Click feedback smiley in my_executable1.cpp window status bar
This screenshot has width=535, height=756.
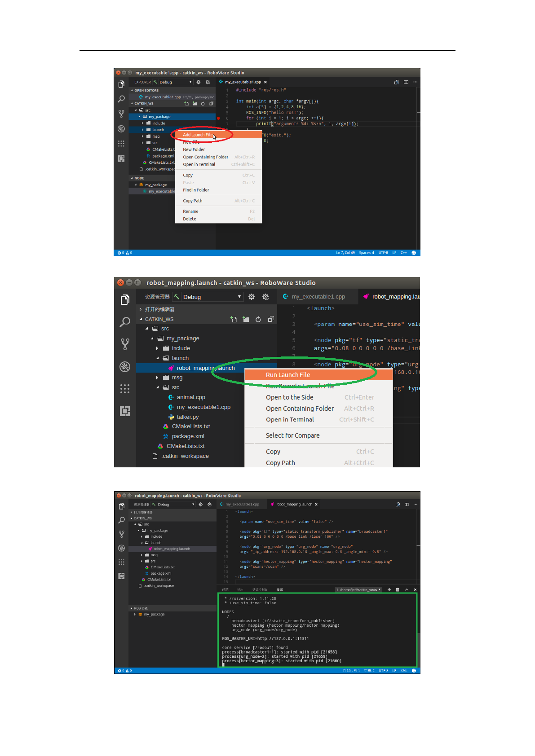coord(414,253)
